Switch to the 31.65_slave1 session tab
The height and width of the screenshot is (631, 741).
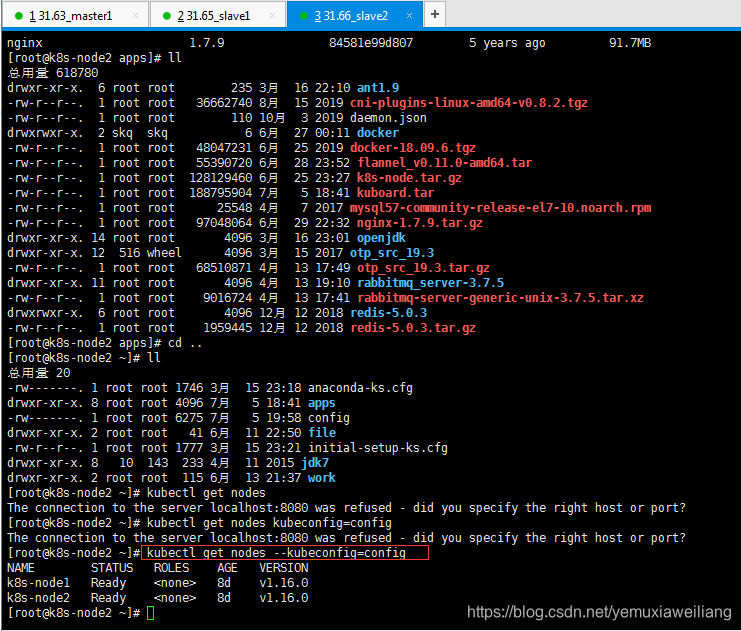(x=214, y=16)
